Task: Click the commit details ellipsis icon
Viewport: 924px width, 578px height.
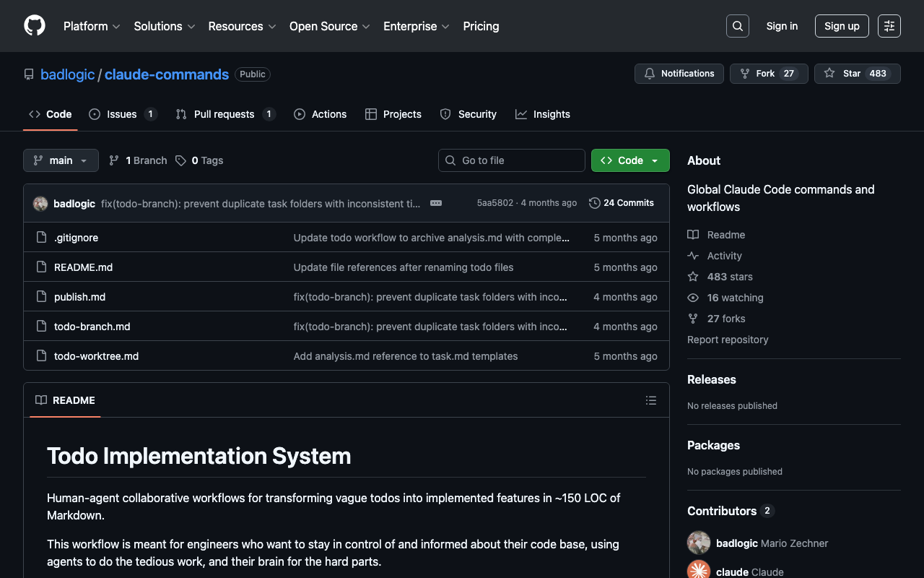Action: (436, 203)
